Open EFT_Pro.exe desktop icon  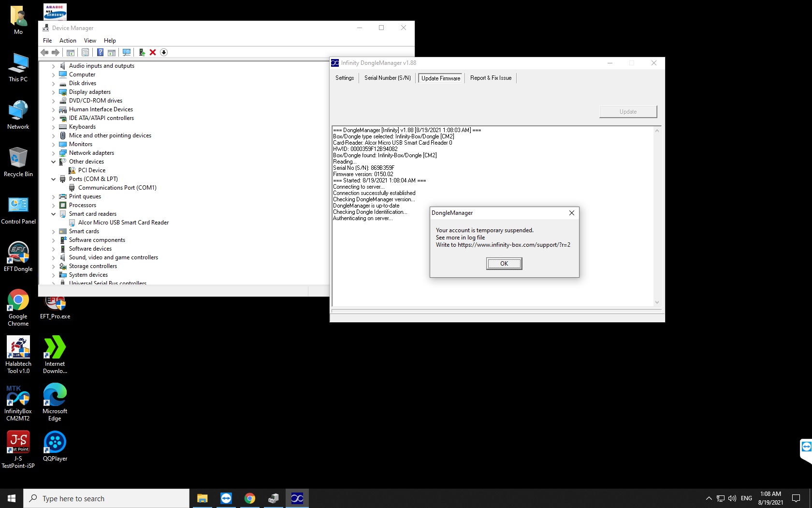(55, 308)
